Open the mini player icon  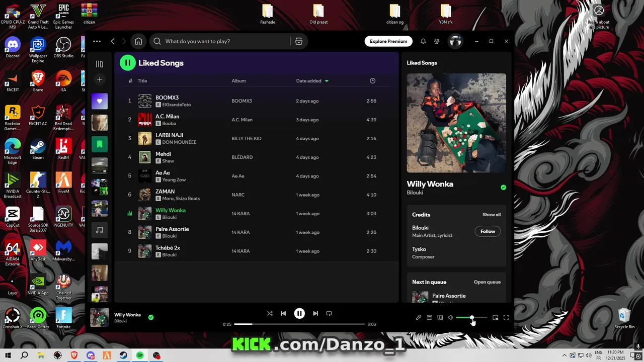(496, 317)
